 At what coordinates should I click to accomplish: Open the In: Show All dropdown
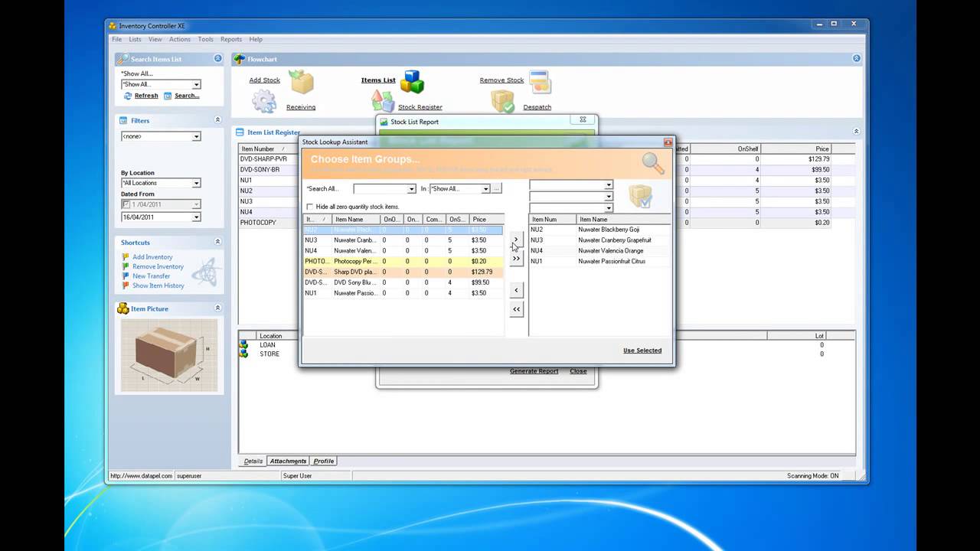pos(485,189)
